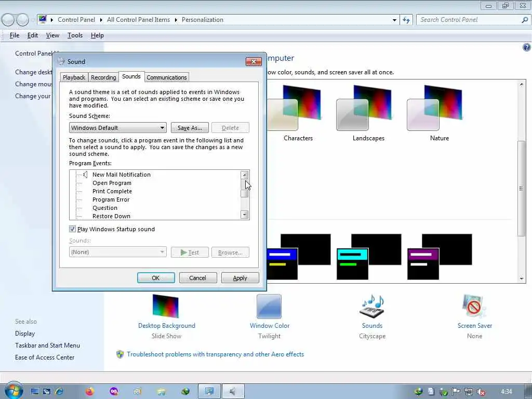The height and width of the screenshot is (399, 532).
Task: Open the Windows Start menu orb
Action: pos(14,391)
